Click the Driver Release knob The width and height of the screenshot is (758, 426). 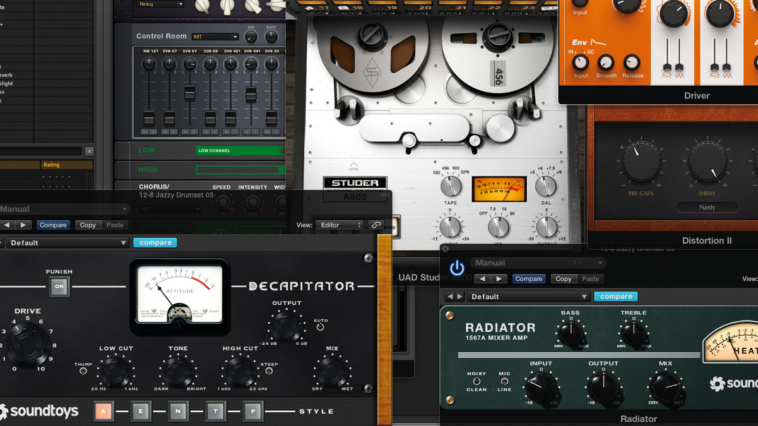click(631, 62)
